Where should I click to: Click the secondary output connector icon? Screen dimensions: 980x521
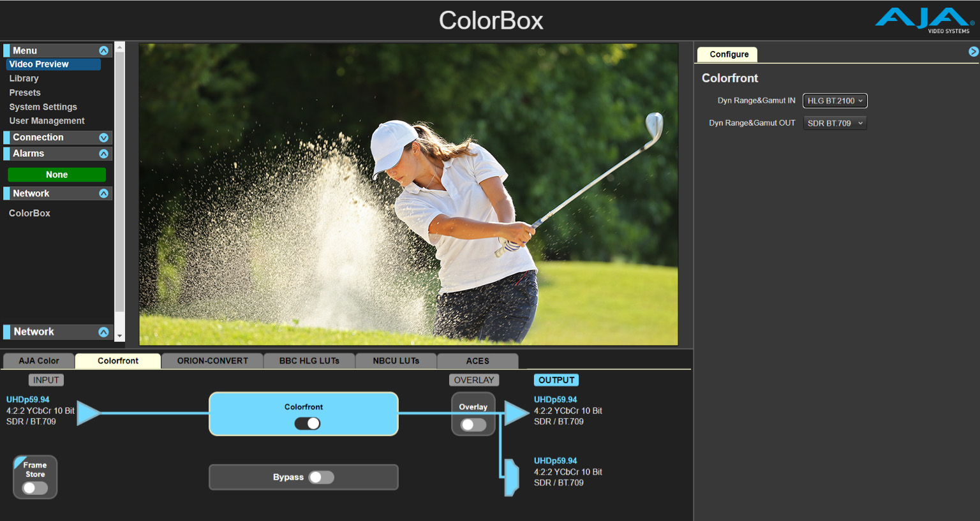[511, 477]
